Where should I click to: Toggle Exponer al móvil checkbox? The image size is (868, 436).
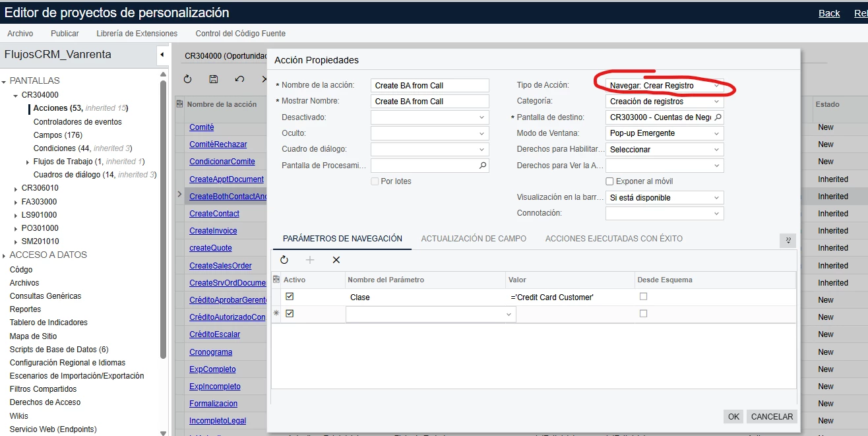609,181
